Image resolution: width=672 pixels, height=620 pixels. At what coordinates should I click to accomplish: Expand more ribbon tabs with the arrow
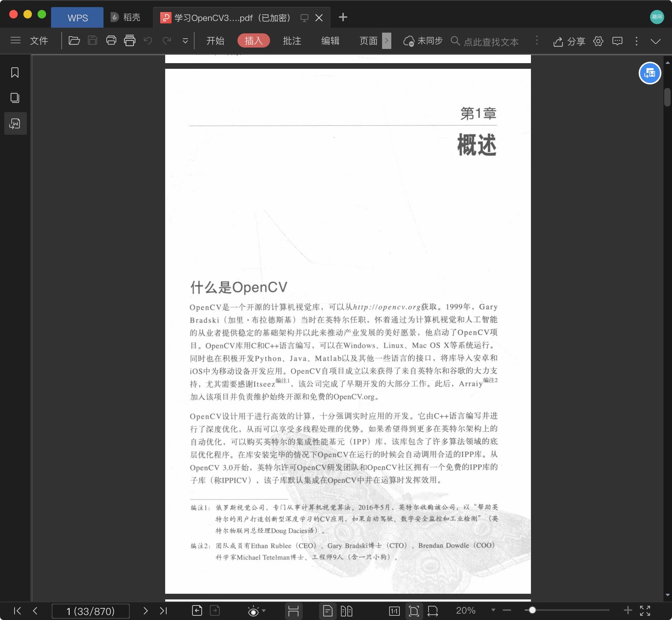[x=387, y=41]
